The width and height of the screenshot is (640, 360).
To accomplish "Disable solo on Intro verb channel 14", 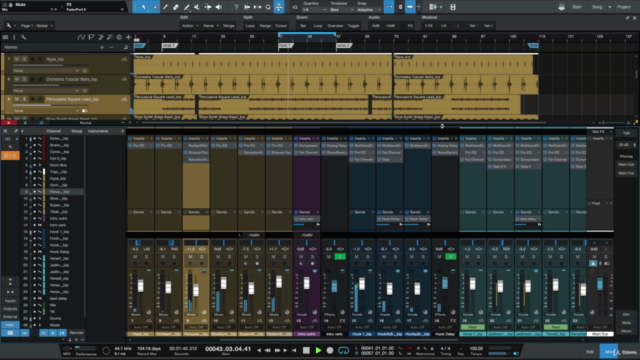I will [340, 257].
